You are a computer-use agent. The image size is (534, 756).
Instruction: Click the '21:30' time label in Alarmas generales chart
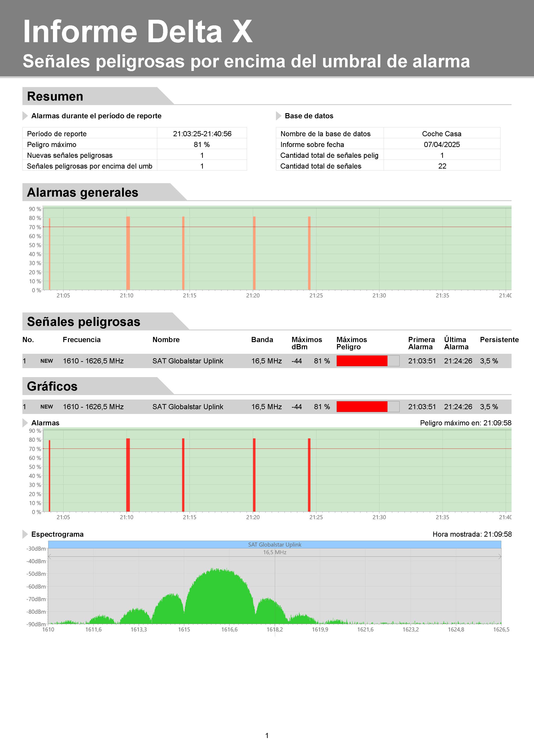pyautogui.click(x=379, y=295)
